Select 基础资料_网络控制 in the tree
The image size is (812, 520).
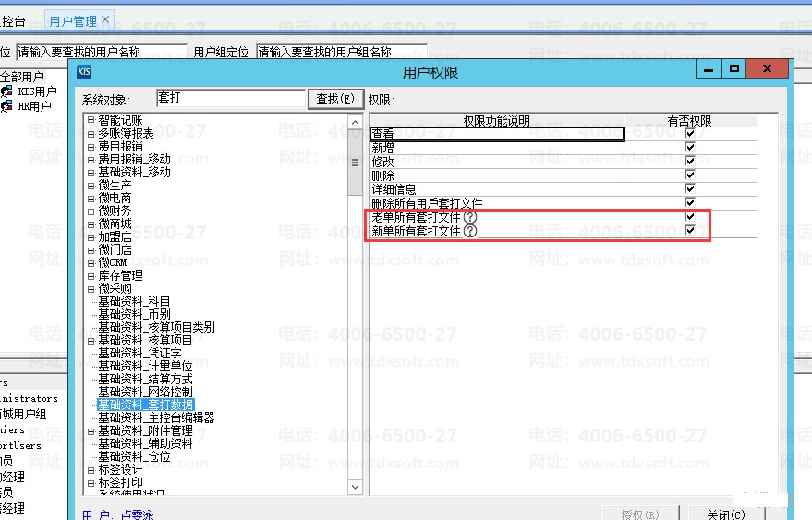click(x=145, y=392)
